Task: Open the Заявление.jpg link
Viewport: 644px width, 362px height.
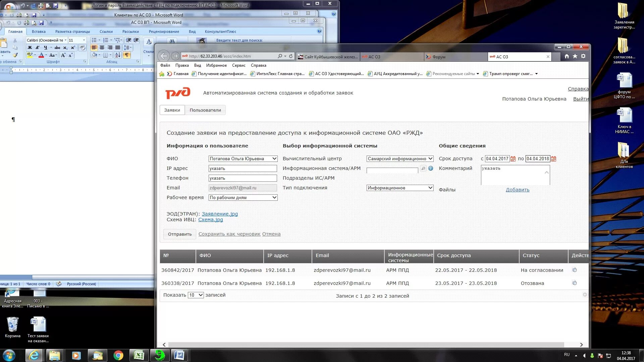Action: (220, 214)
